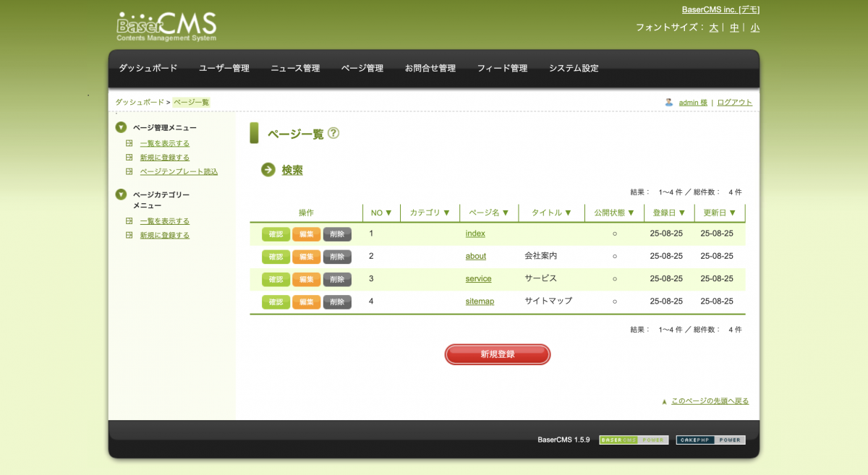Click the help question mark icon

pos(333,133)
